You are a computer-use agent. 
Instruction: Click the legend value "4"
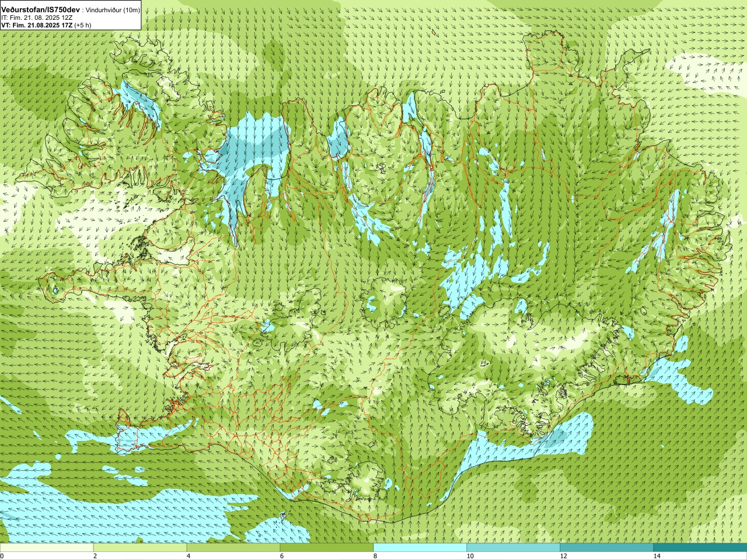tap(189, 556)
